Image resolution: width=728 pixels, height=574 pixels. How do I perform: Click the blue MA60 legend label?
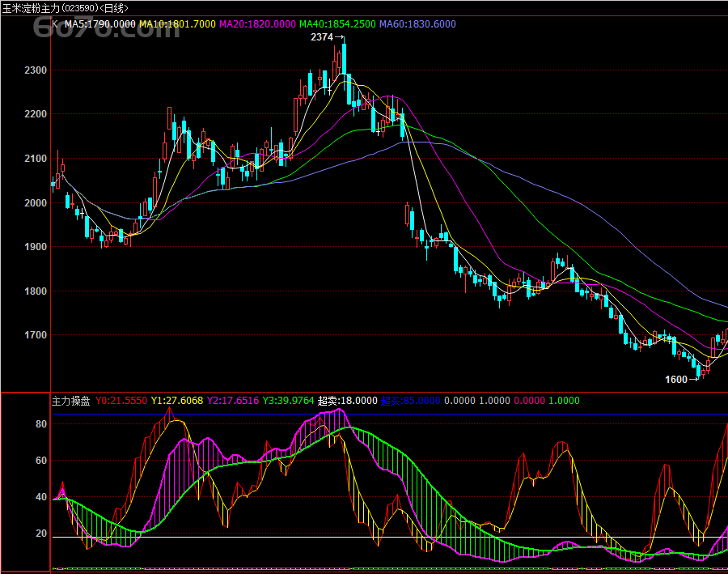click(417, 24)
